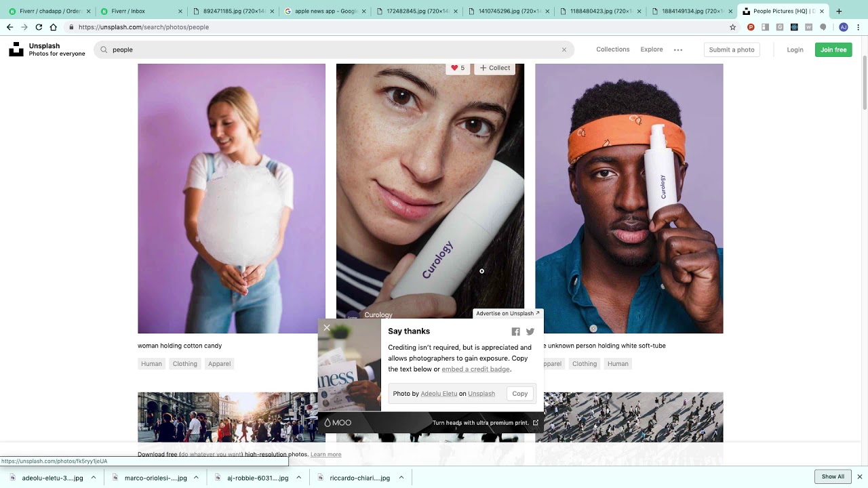Share on Facebook from the Say thanks popup
This screenshot has width=868, height=488.
coord(515,331)
